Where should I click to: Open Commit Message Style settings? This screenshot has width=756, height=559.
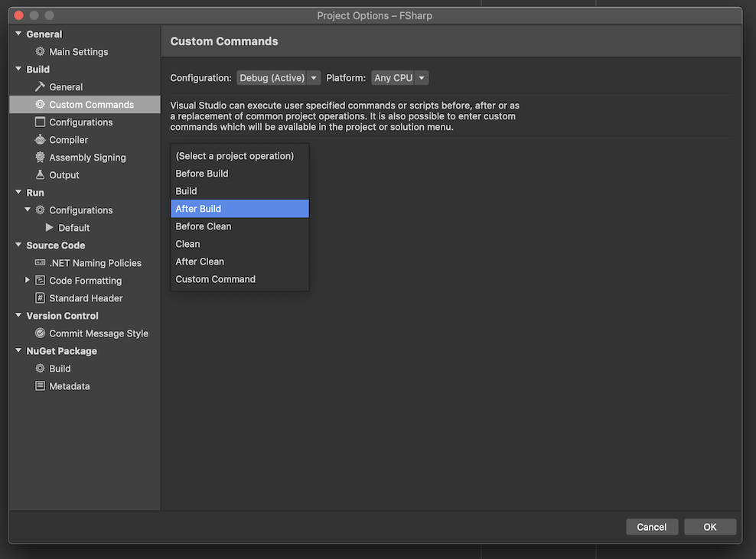tap(85, 333)
